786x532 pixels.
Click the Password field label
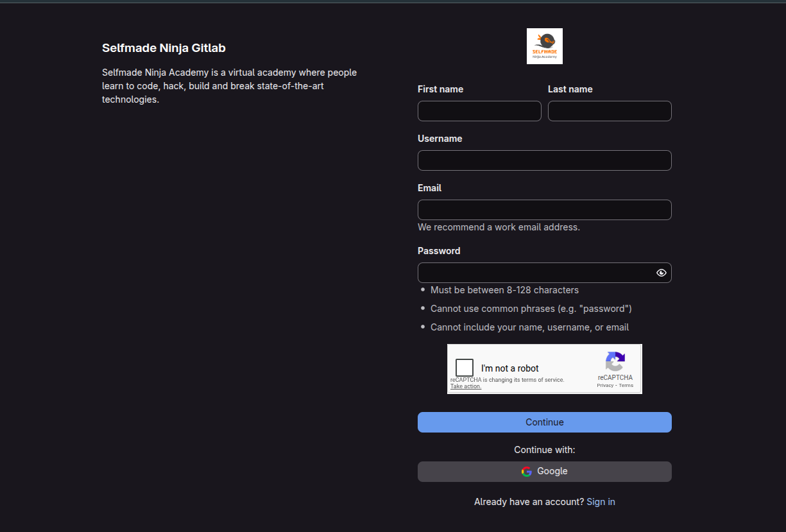[439, 251]
